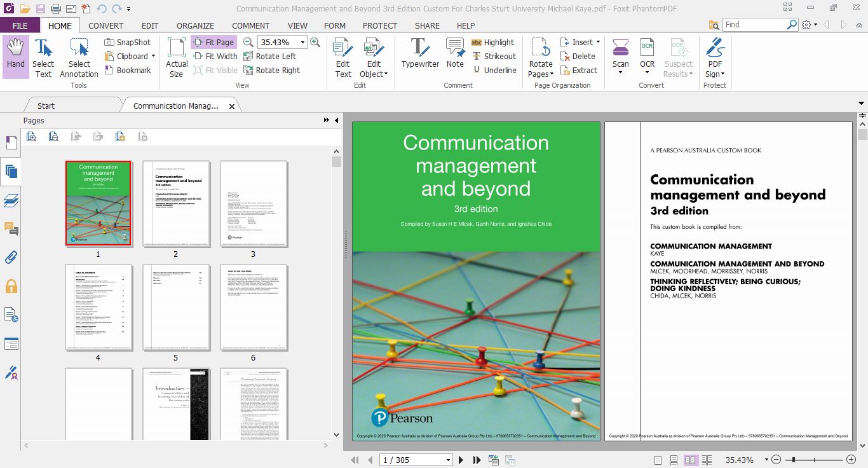Open the Layers side panel
Screen dimensions: 868x468
[11, 200]
